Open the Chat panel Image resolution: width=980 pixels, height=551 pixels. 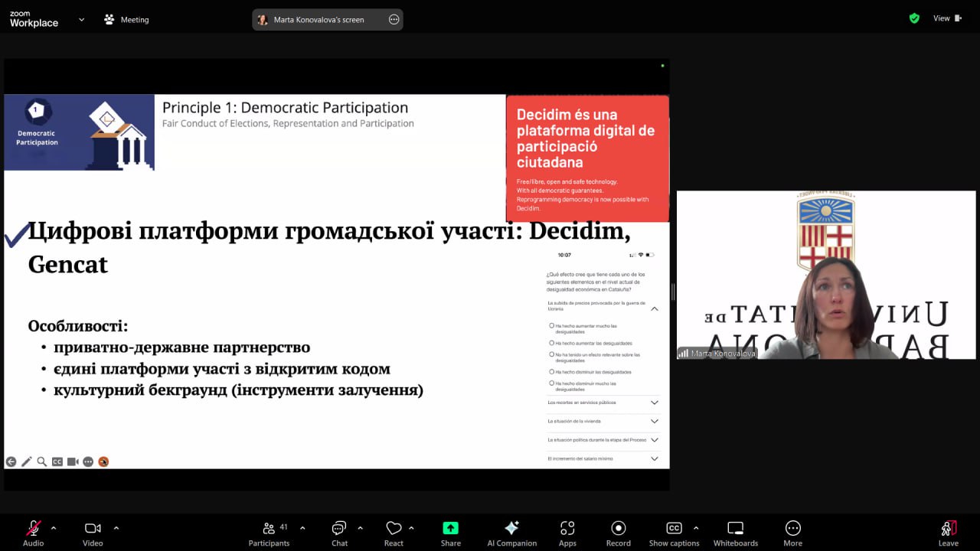[x=339, y=533]
